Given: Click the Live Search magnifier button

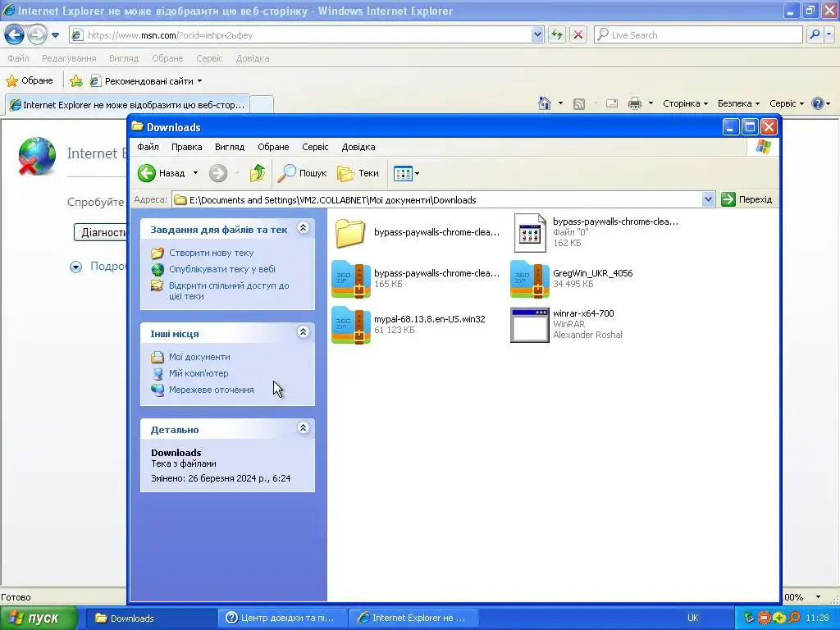Looking at the screenshot, I should tap(815, 34).
